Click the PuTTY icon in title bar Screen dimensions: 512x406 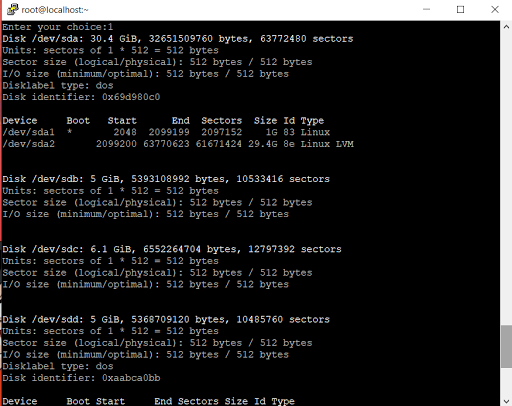(x=12, y=9)
